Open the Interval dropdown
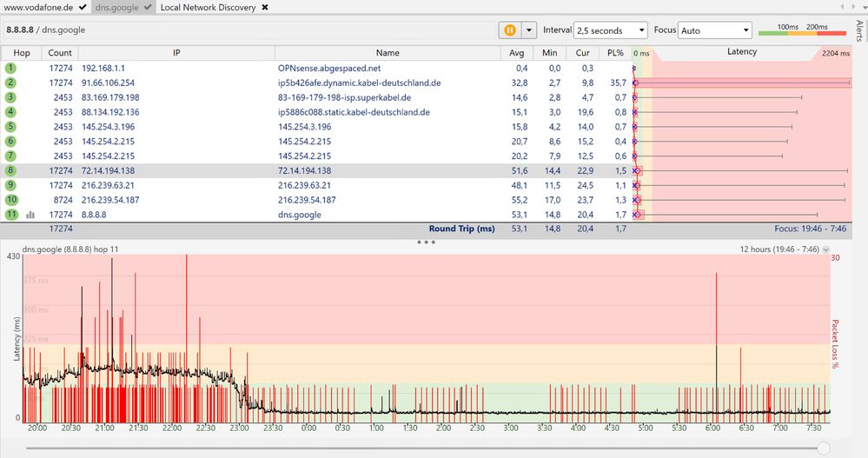This screenshot has width=868, height=458. click(x=610, y=30)
